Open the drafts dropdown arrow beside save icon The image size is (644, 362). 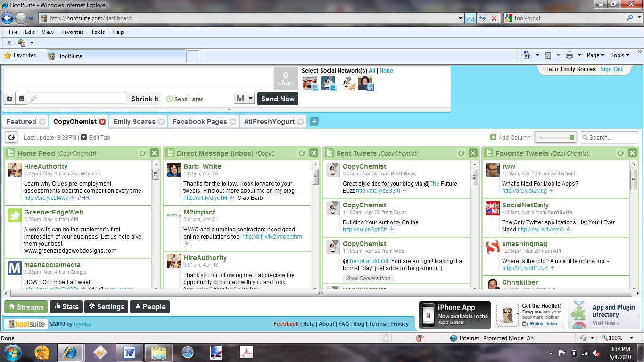pos(251,99)
